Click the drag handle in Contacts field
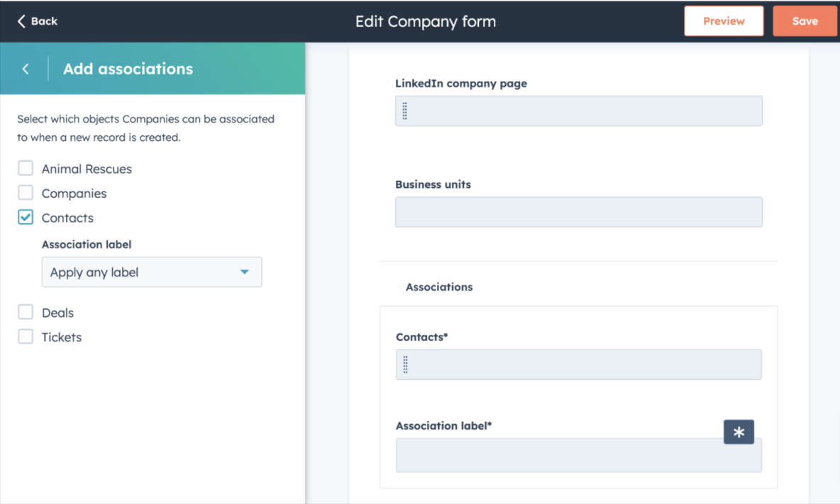 click(x=406, y=364)
